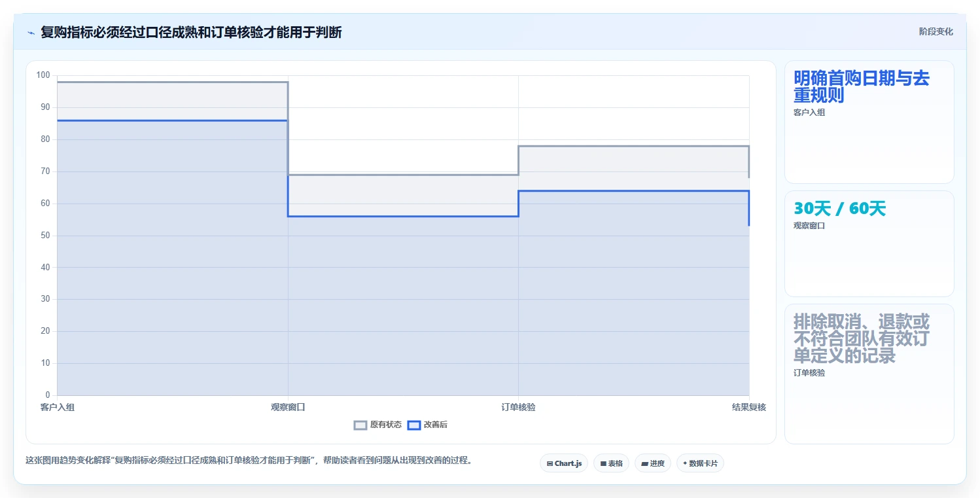Image resolution: width=980 pixels, height=498 pixels.
Task: Select the 数据卡片 tag
Action: (x=700, y=463)
